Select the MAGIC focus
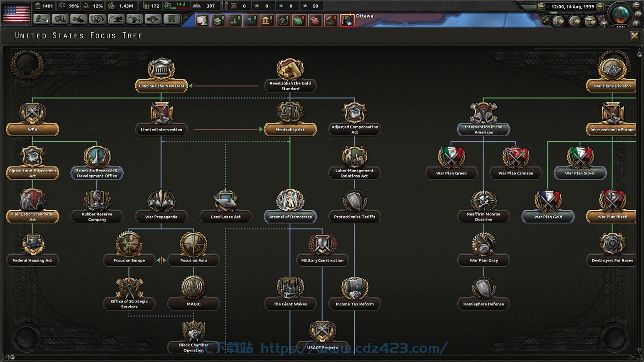 (x=194, y=293)
